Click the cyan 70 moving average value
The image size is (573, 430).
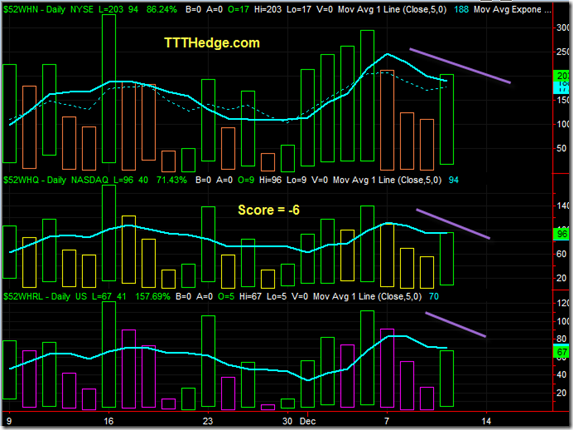tap(434, 296)
